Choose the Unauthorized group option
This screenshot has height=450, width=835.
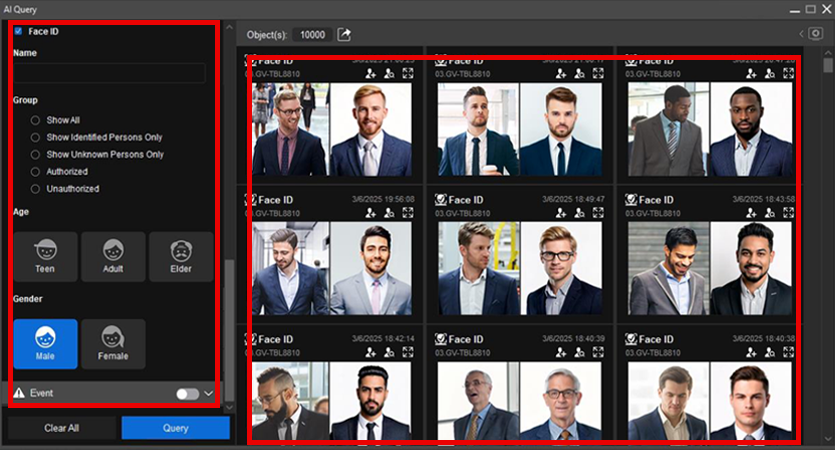(x=36, y=188)
